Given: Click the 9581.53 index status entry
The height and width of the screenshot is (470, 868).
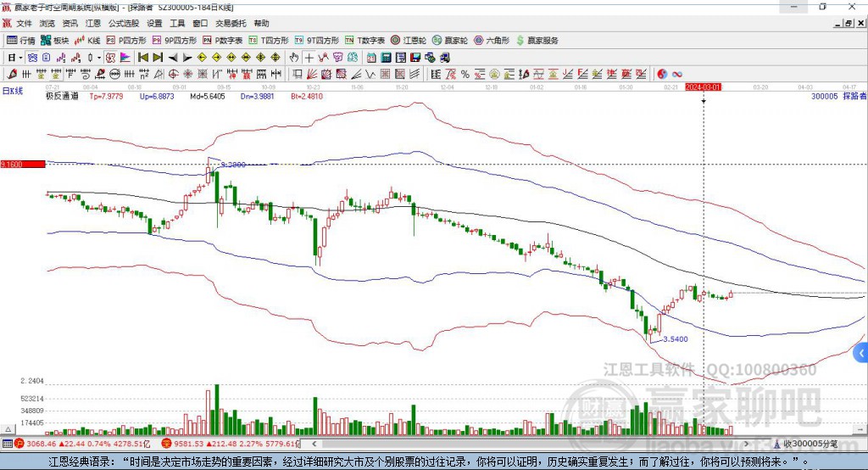Looking at the screenshot, I should click(231, 444).
